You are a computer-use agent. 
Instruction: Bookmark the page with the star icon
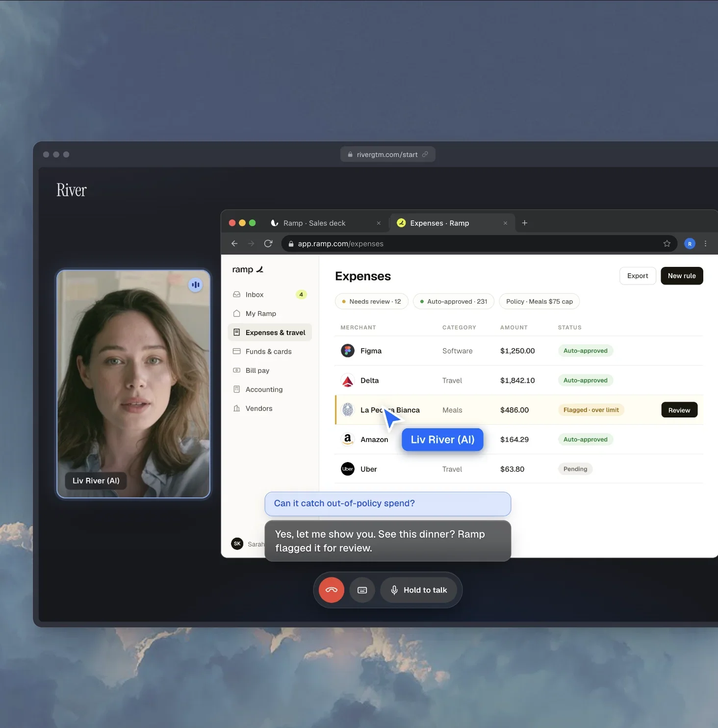pos(667,243)
